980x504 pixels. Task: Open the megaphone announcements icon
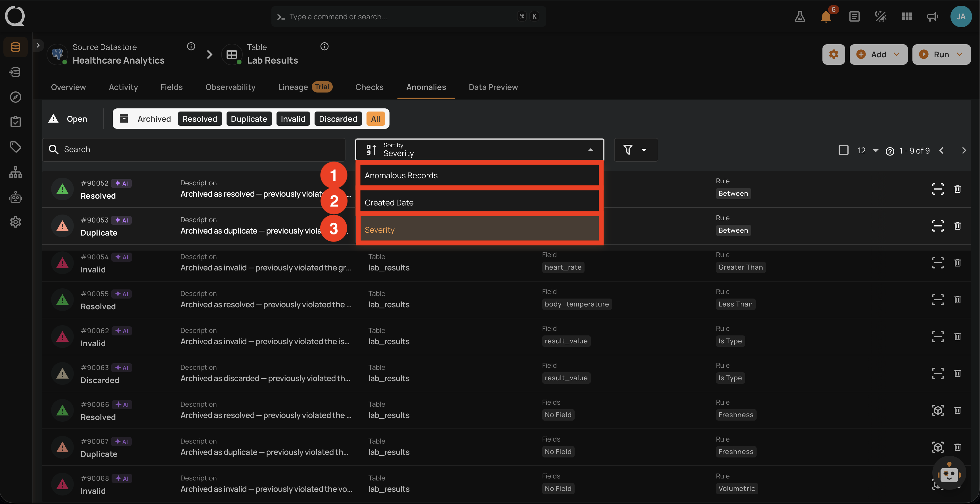pyautogui.click(x=932, y=16)
